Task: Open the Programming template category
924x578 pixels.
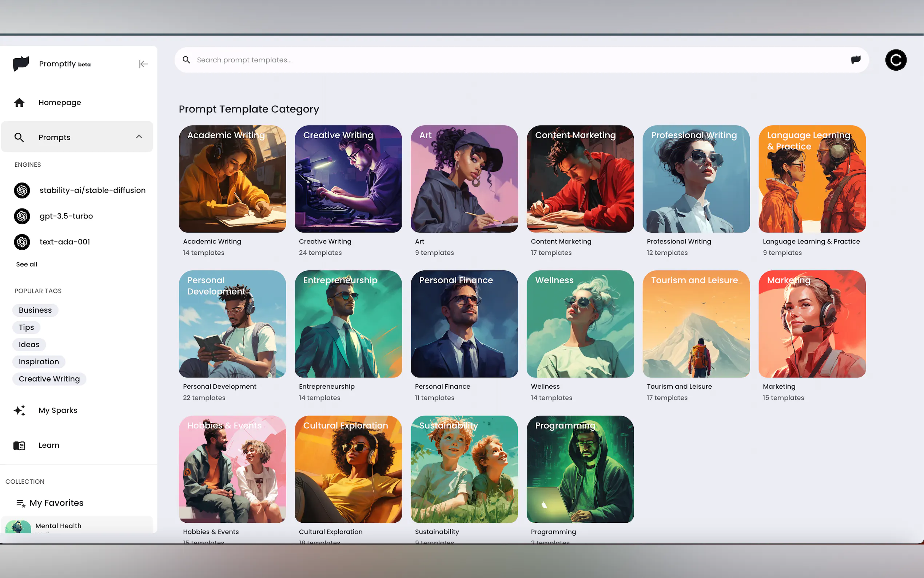Action: click(580, 470)
